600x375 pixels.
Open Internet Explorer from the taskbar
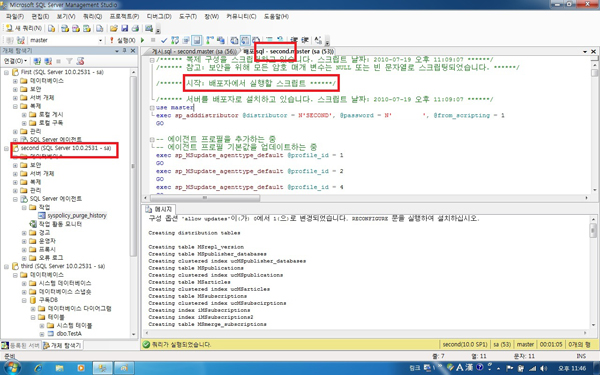38,368
